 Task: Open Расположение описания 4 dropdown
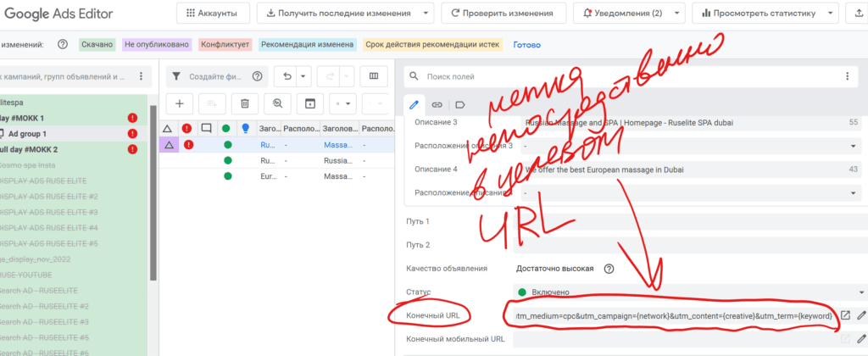(692, 192)
